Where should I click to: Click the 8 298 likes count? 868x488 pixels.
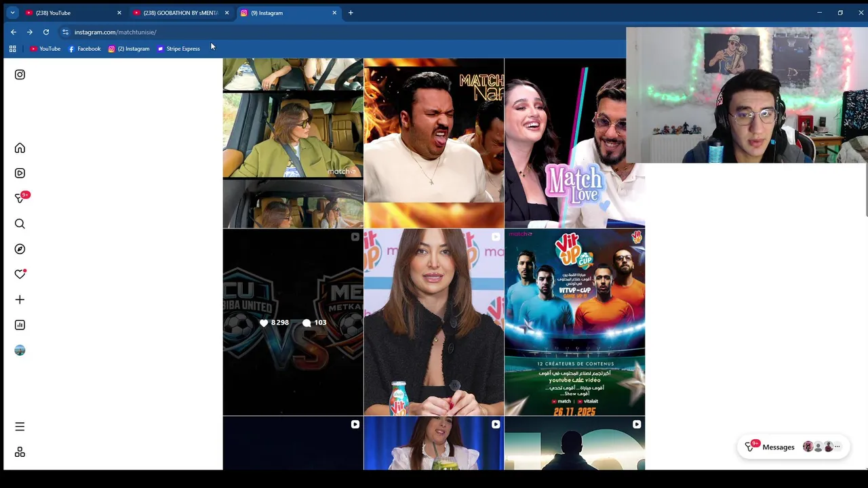point(274,323)
